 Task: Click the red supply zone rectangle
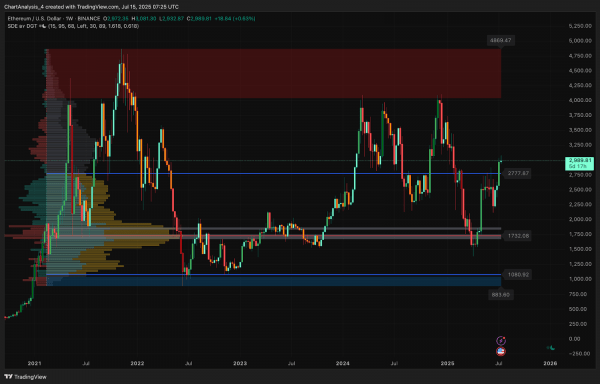click(x=274, y=73)
